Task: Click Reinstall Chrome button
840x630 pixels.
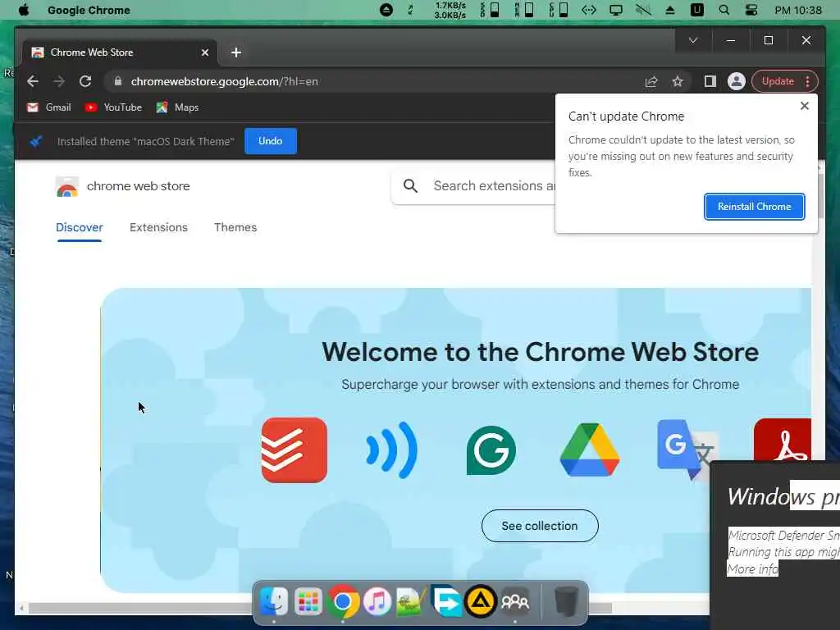Action: tap(755, 207)
